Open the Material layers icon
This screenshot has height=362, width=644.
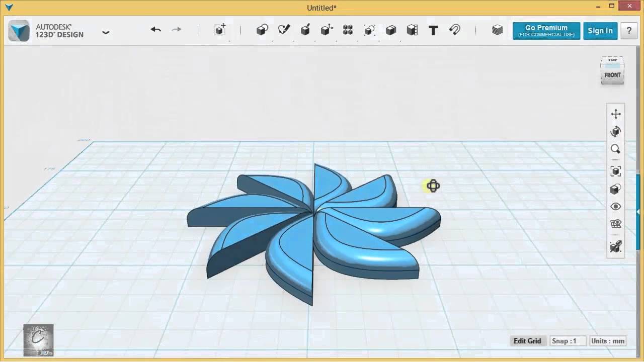click(x=498, y=30)
